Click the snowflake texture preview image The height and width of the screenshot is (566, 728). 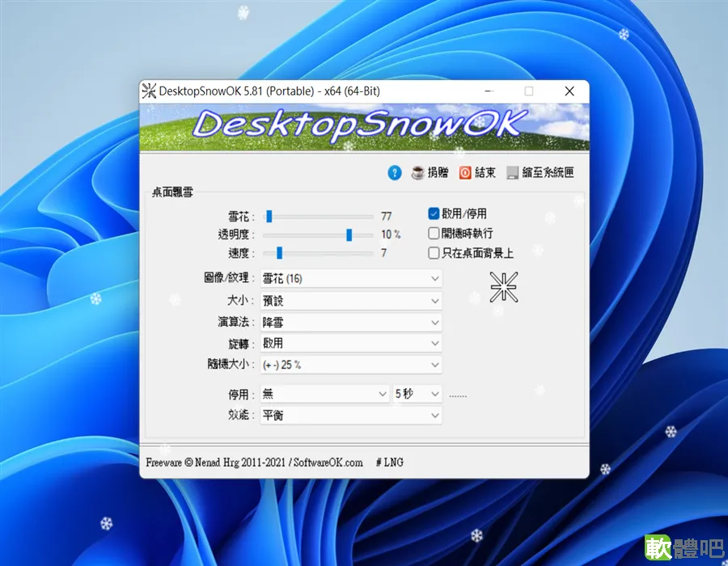[504, 287]
